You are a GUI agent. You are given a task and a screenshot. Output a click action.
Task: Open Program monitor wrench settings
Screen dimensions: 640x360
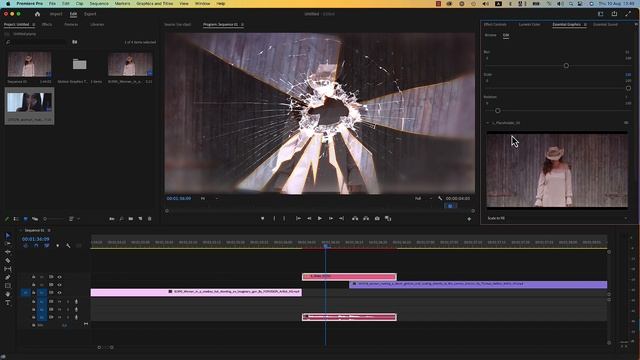point(440,198)
